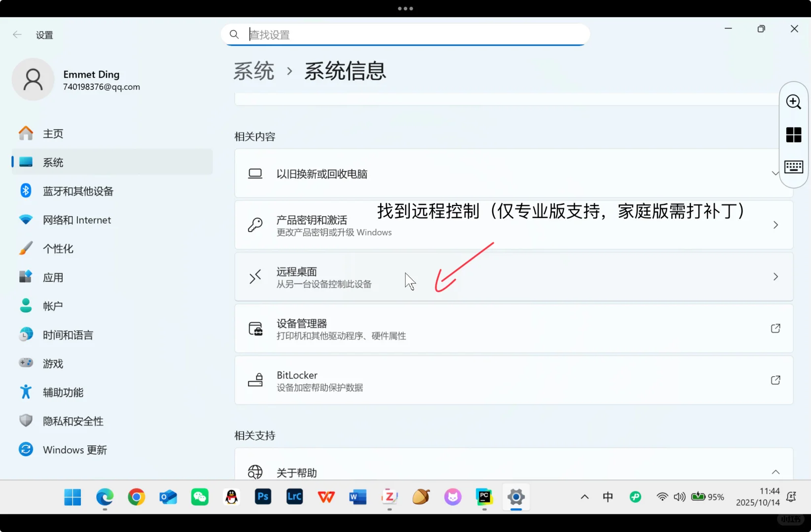Open WeChat from the taskbar
The image size is (811, 532).
coord(200,497)
